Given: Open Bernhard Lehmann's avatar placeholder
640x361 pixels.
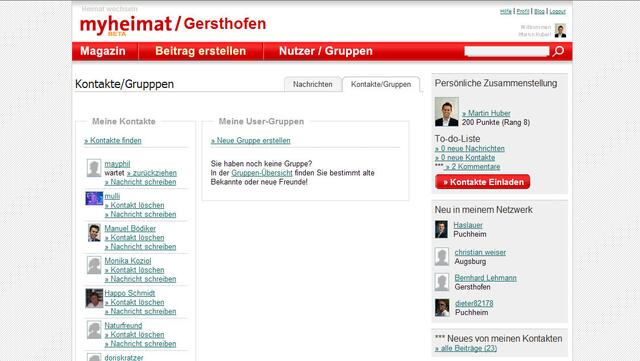Looking at the screenshot, I should point(442,282).
